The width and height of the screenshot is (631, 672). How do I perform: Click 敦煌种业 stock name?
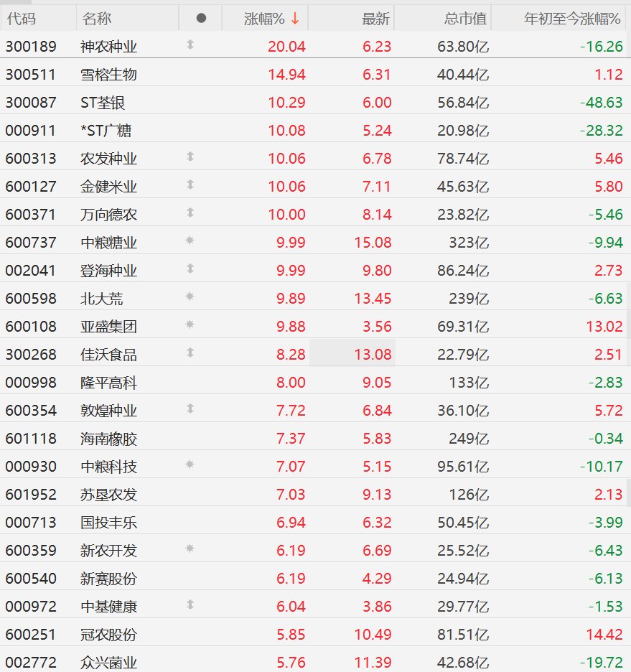[108, 411]
